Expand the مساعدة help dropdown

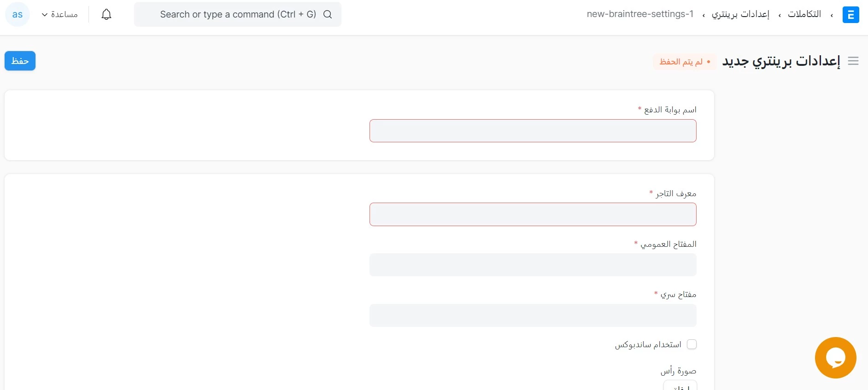(x=59, y=14)
